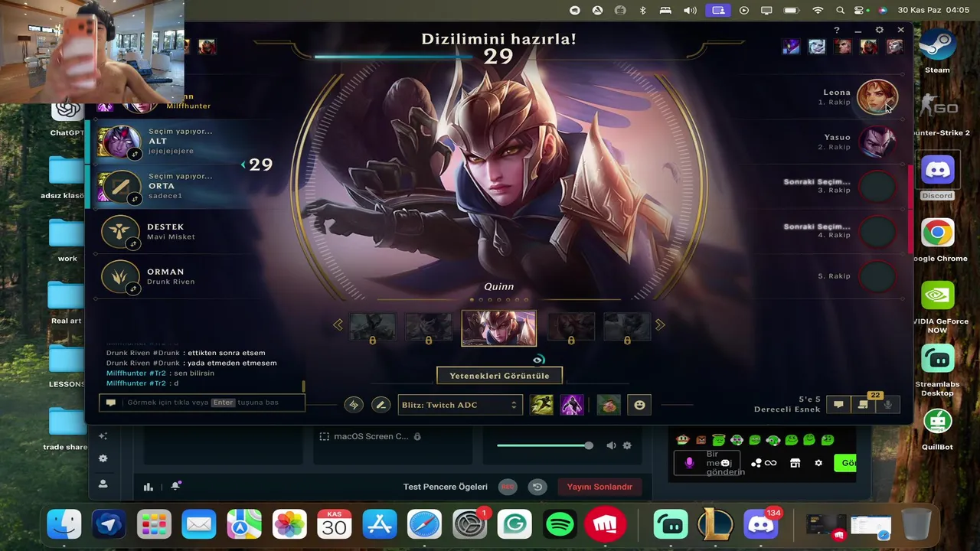
Task: Click green Gönder send button in chat
Action: (845, 463)
